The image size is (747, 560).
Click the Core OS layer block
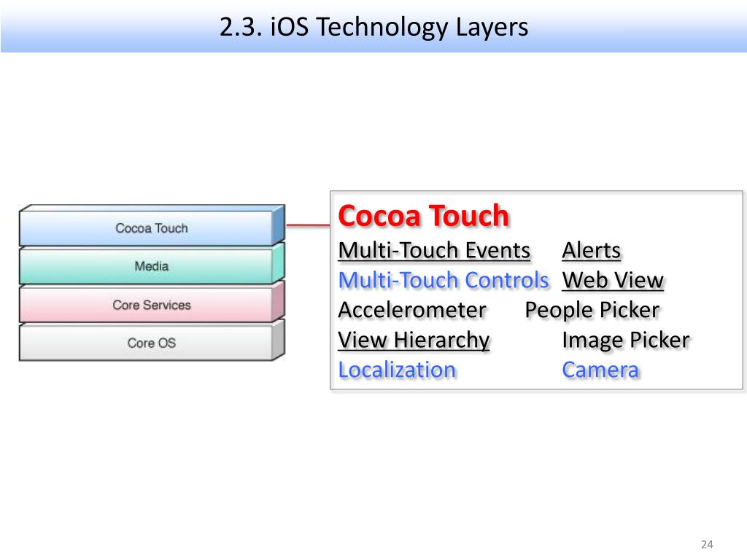click(152, 342)
